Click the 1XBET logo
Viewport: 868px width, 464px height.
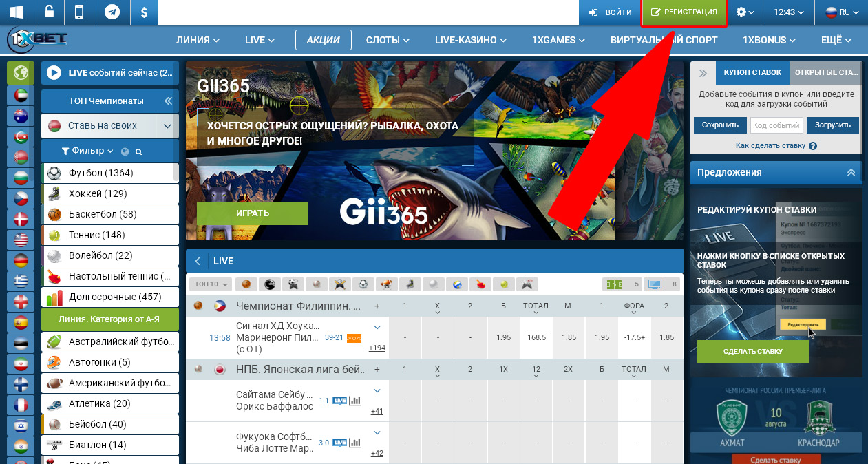(x=38, y=41)
